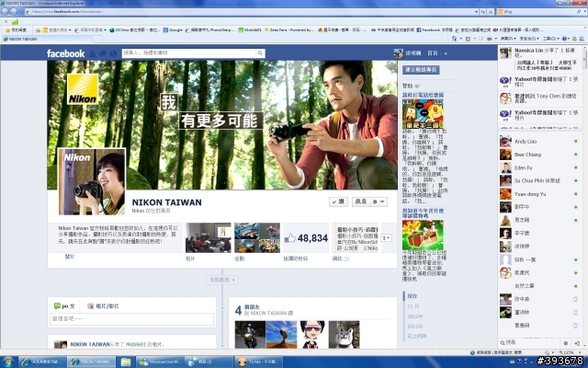Viewport: 588px width, 368px height.
Task: Click the Bing search box
Action: [538, 12]
